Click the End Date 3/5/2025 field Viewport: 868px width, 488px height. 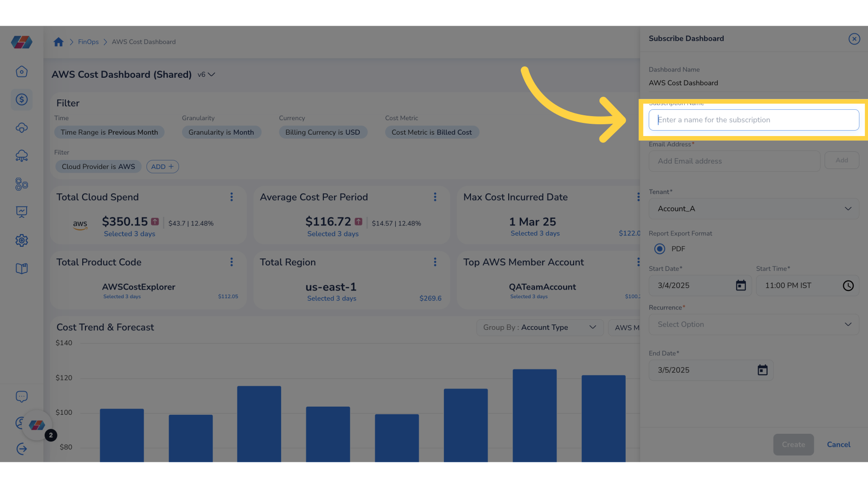(x=711, y=370)
